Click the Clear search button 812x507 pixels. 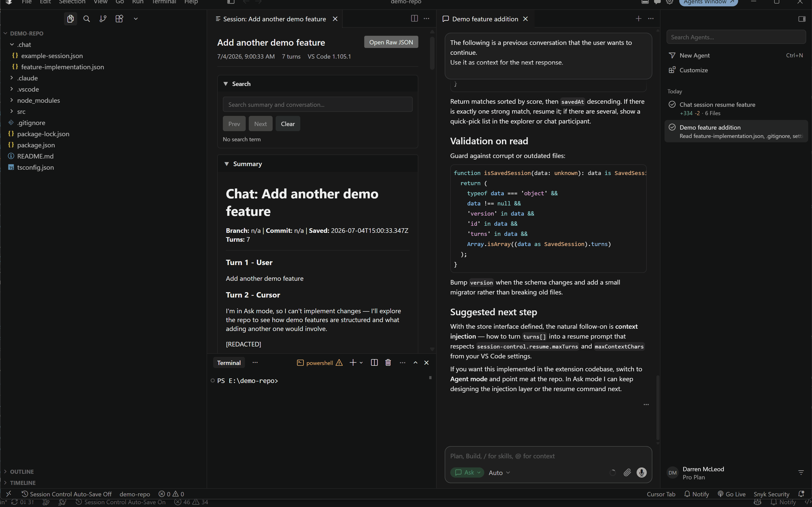click(x=288, y=124)
